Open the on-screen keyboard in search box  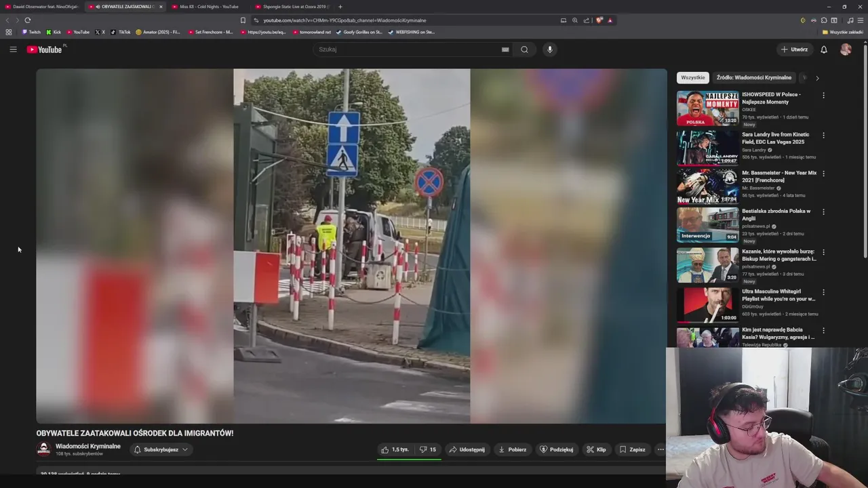pyautogui.click(x=505, y=49)
